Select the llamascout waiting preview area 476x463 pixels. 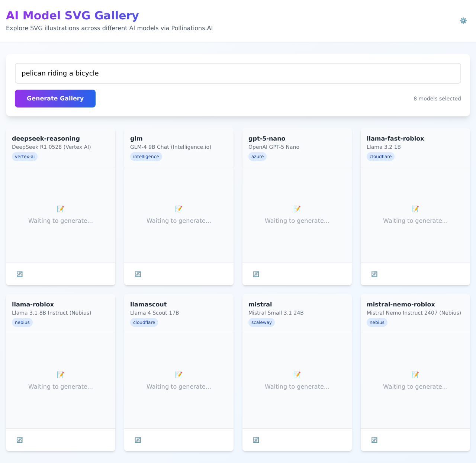point(179,381)
